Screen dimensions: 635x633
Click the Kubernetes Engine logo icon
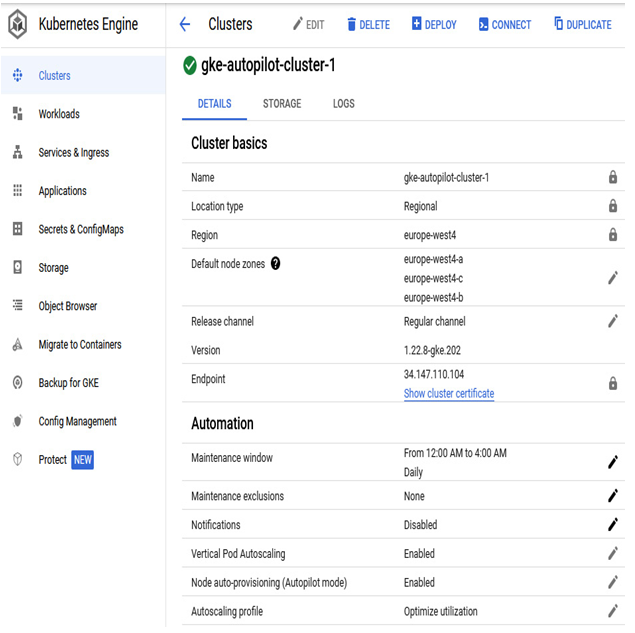pyautogui.click(x=18, y=25)
